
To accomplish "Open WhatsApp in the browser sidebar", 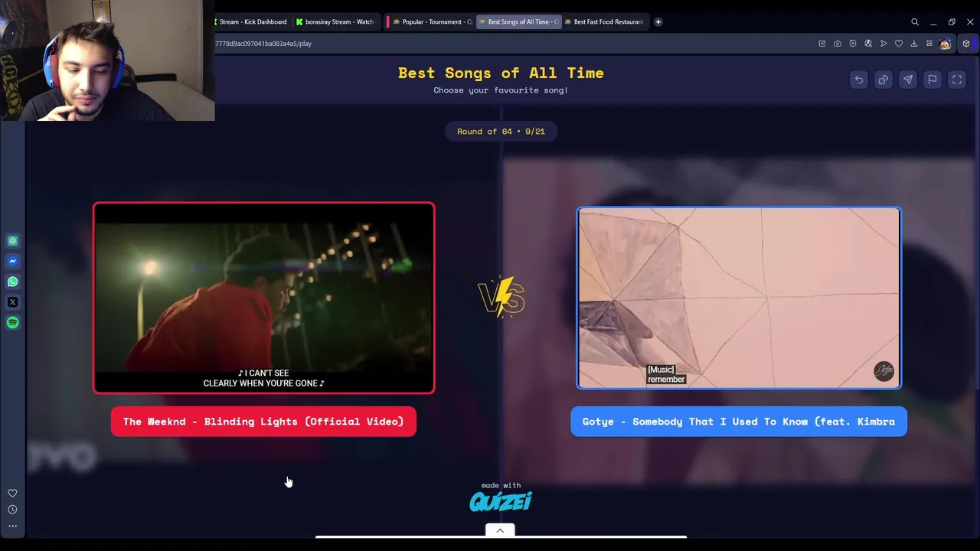I will click(12, 282).
